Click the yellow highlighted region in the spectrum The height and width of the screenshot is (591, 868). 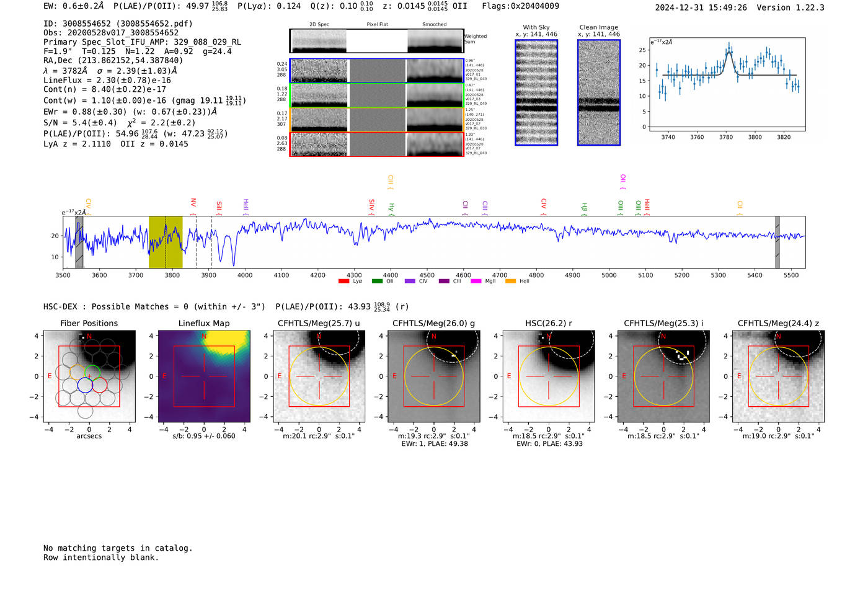click(166, 242)
